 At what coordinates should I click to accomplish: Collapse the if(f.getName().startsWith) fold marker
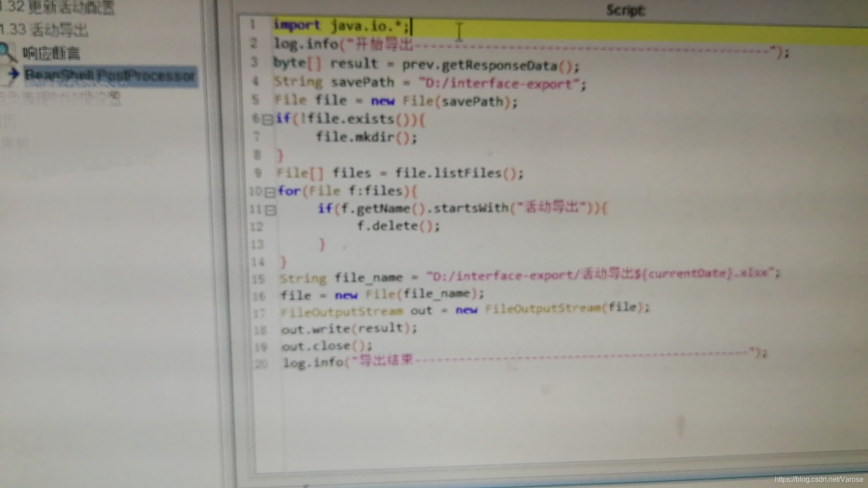[271, 210]
